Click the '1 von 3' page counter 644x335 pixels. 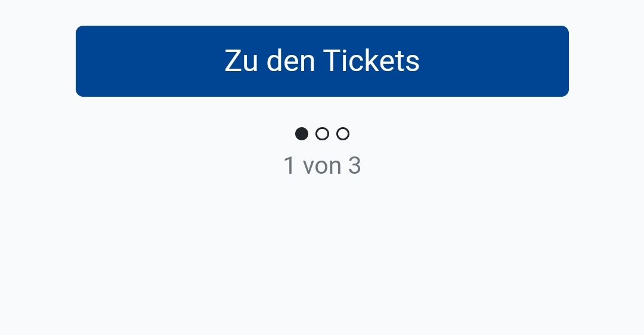[x=322, y=165]
